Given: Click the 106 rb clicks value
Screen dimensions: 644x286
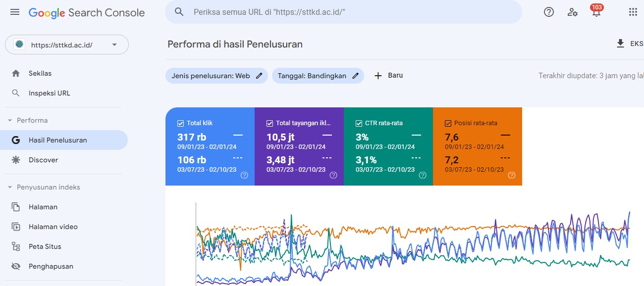Looking at the screenshot, I should pos(192,160).
